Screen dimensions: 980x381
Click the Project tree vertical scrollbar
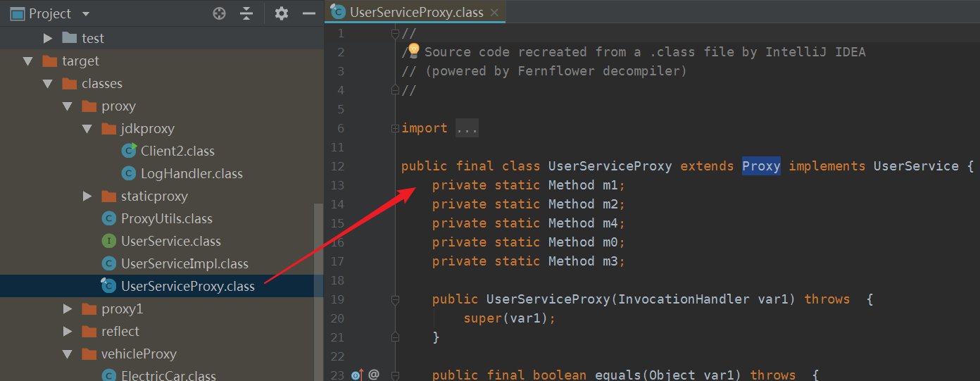pos(318,292)
